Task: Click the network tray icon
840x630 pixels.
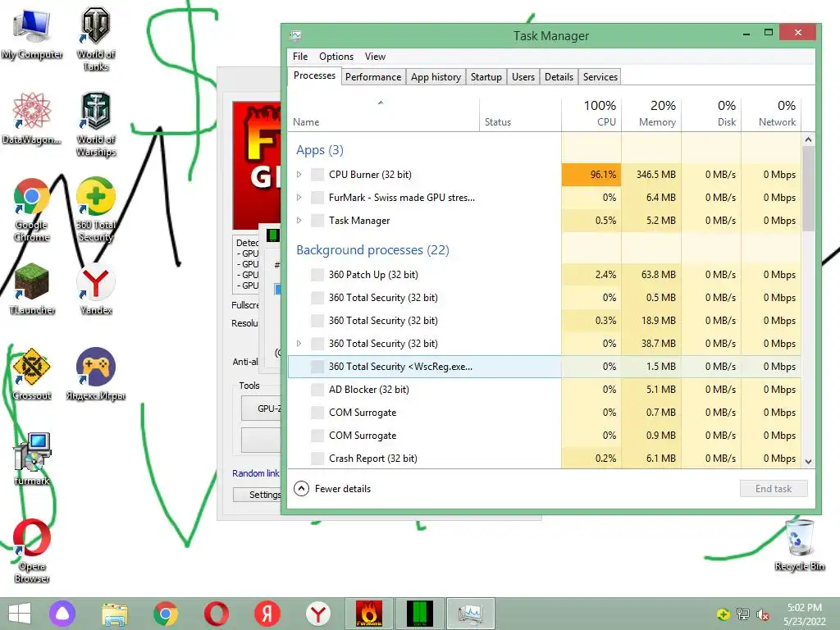Action: tap(743, 614)
